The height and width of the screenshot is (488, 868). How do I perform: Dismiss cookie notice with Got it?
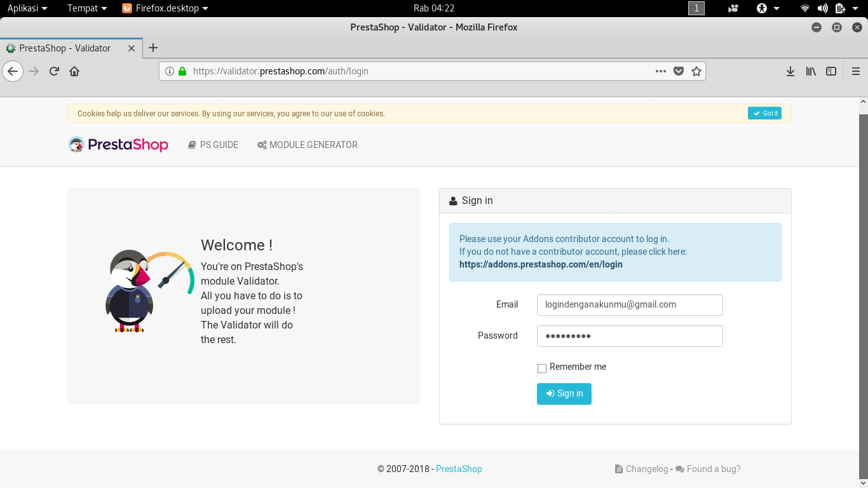click(764, 113)
